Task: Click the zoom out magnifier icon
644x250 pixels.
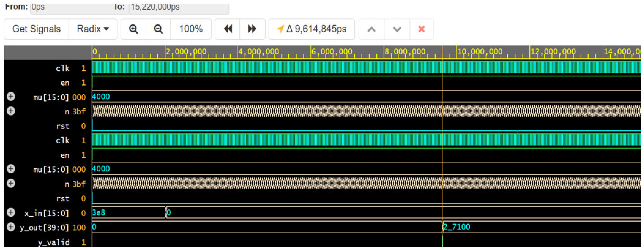Action: tap(158, 29)
